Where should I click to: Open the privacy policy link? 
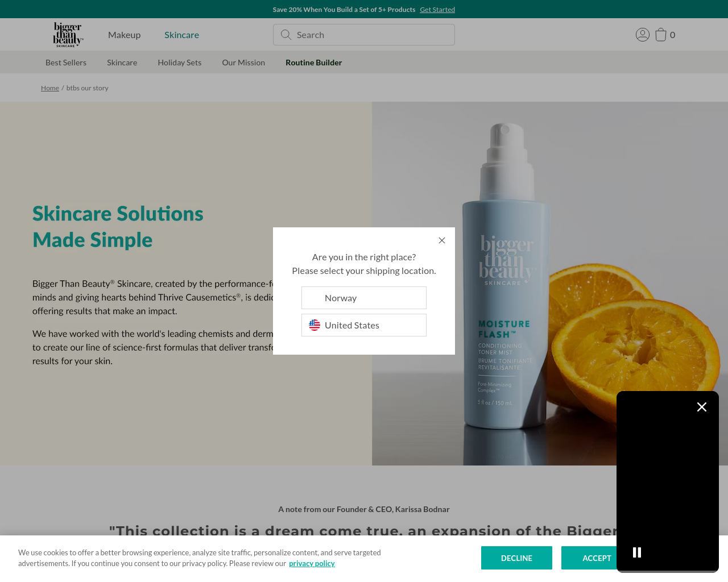(x=312, y=563)
